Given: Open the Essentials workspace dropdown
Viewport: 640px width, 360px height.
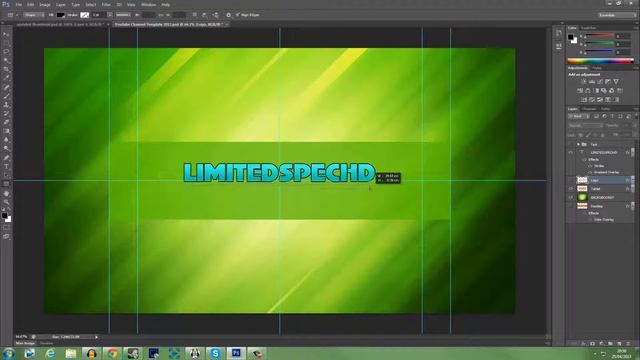Looking at the screenshot, I should click(x=616, y=15).
